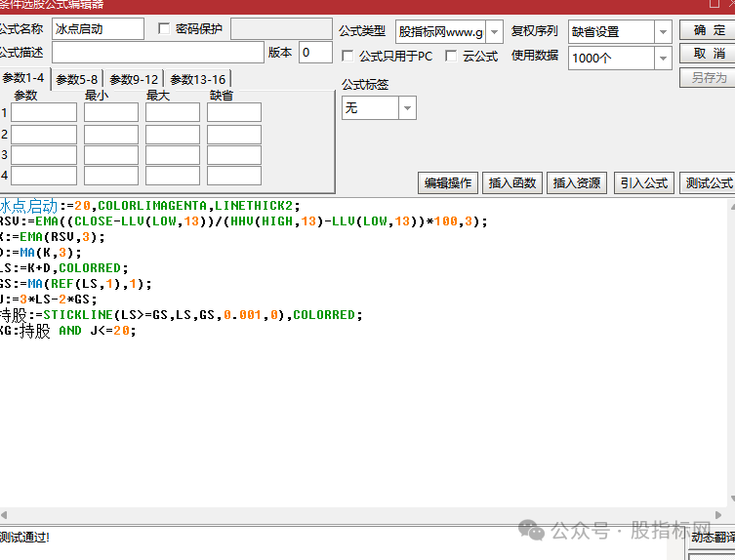Image resolution: width=735 pixels, height=560 pixels.
Task: Click the code line XG:持股 AND J<=20
Action: (x=68, y=331)
